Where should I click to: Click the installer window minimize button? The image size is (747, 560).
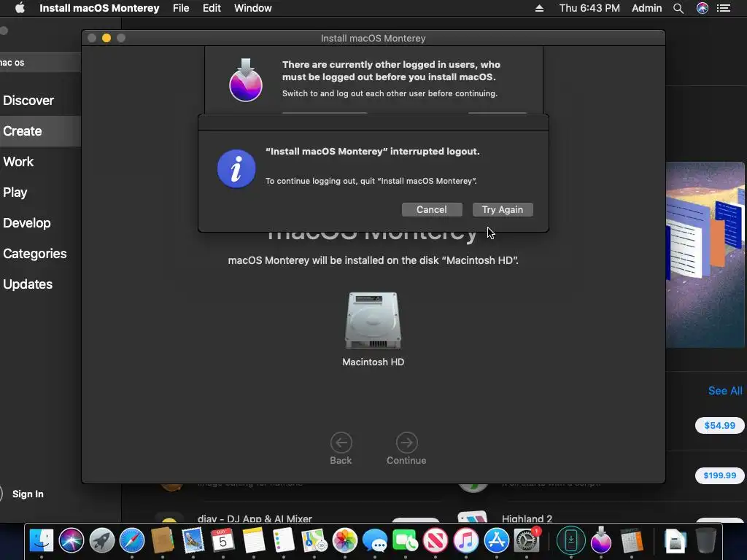107,38
